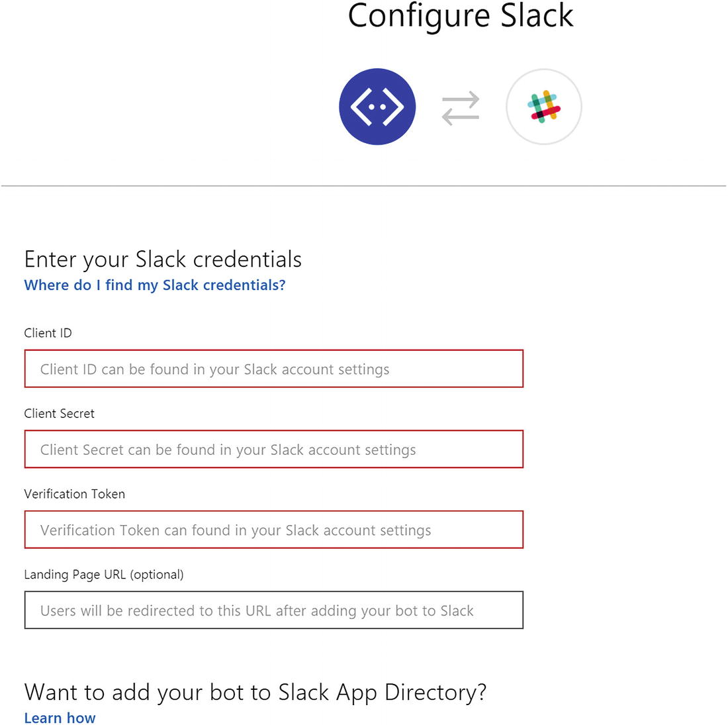Follow the 'Learn how' link
This screenshot has height=725, width=728.
[x=60, y=718]
